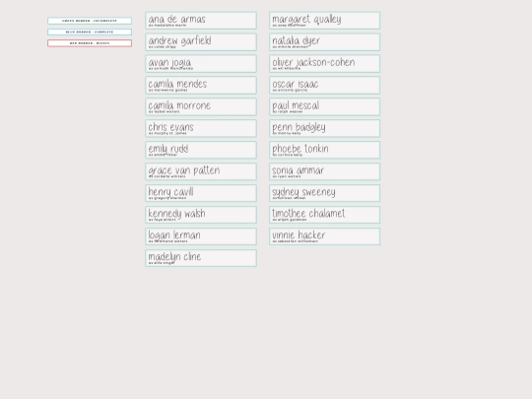Click the sonia ammar box
Screen dimensions: 532x399
tap(325, 171)
